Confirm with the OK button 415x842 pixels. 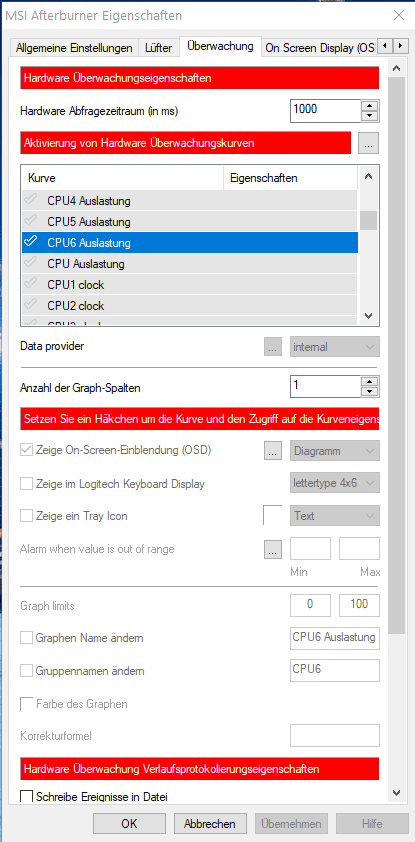(x=129, y=824)
